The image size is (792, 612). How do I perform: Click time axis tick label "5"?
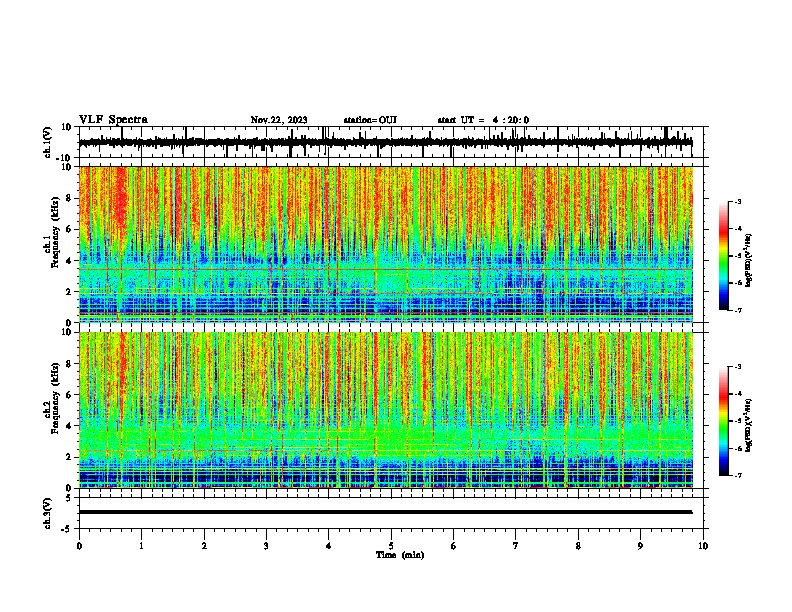pos(391,546)
